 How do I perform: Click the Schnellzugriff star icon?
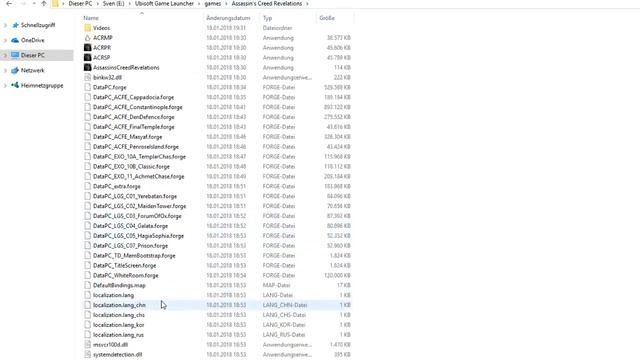click(15, 25)
